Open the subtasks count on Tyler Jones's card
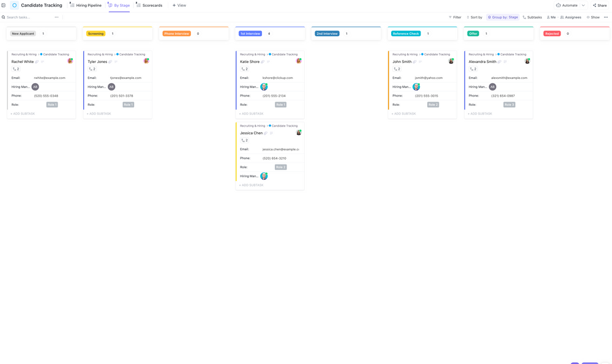612x364 pixels. [x=93, y=69]
